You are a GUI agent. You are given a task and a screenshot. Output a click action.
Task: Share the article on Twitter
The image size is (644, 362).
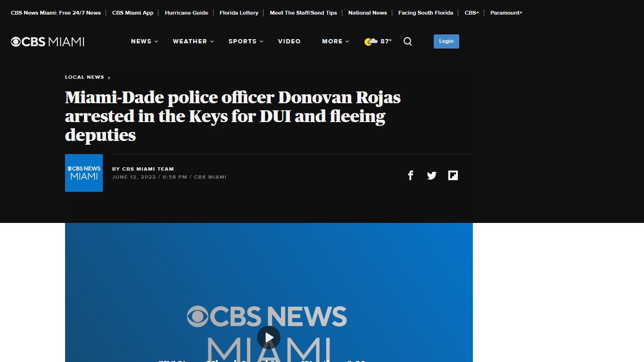pyautogui.click(x=432, y=175)
